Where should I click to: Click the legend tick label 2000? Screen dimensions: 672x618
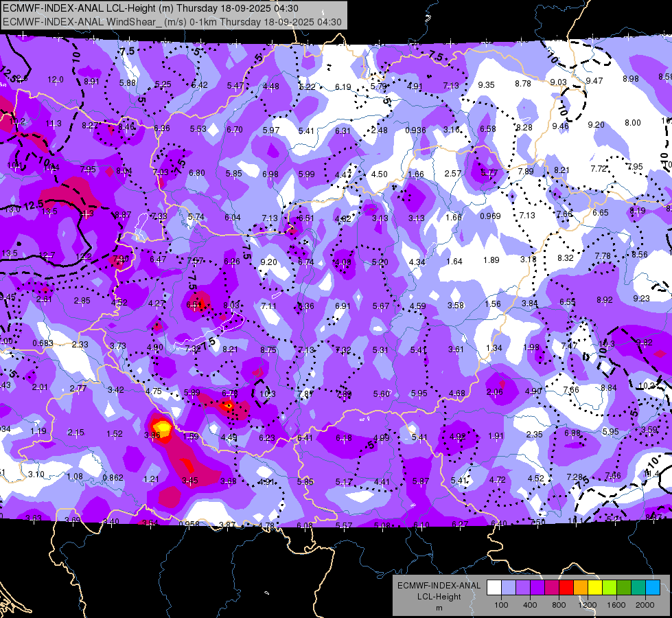[x=645, y=605]
